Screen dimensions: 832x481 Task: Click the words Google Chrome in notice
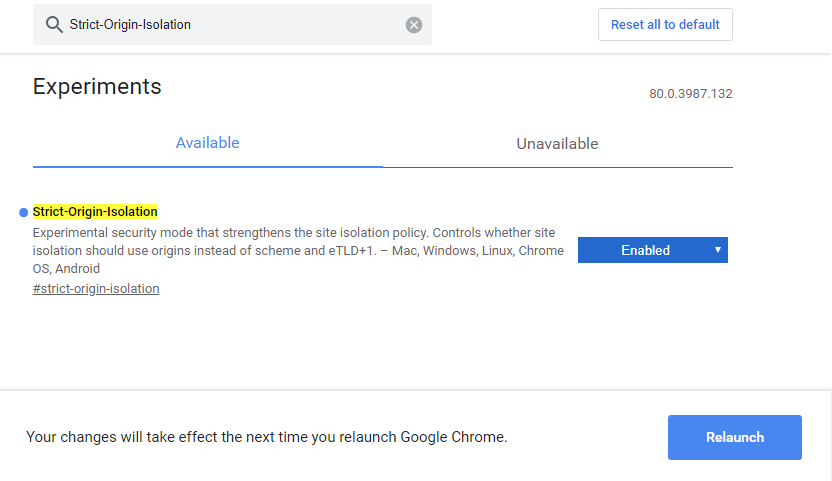pyautogui.click(x=453, y=437)
